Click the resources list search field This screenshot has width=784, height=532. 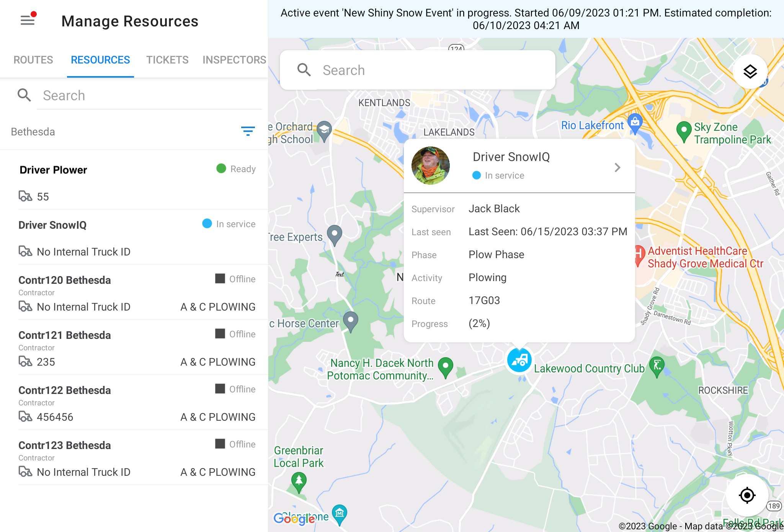coord(149,96)
